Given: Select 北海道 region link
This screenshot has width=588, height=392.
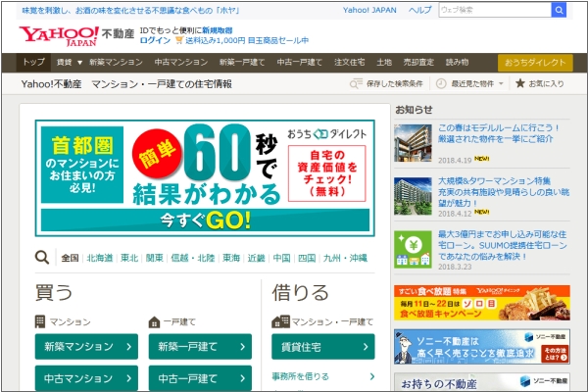Looking at the screenshot, I should point(100,258).
